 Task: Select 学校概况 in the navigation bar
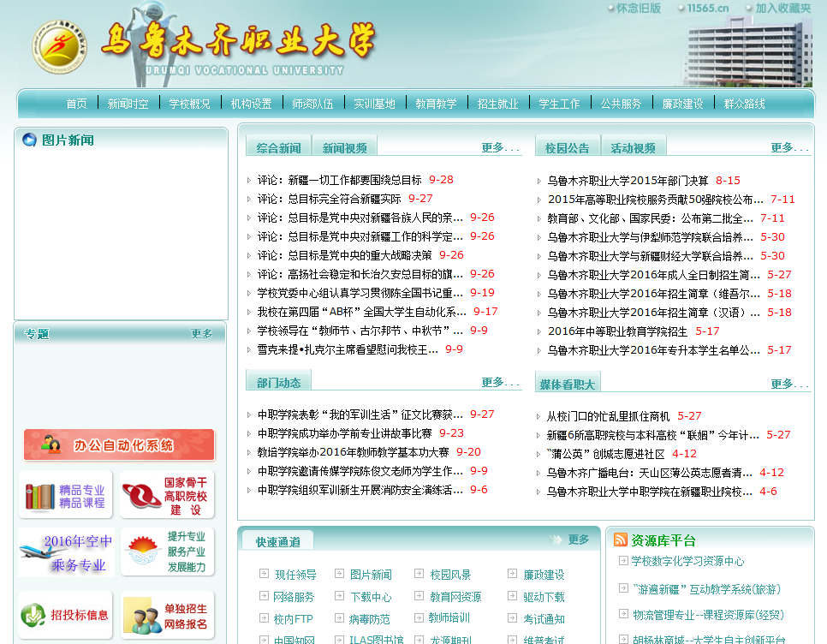click(x=189, y=104)
